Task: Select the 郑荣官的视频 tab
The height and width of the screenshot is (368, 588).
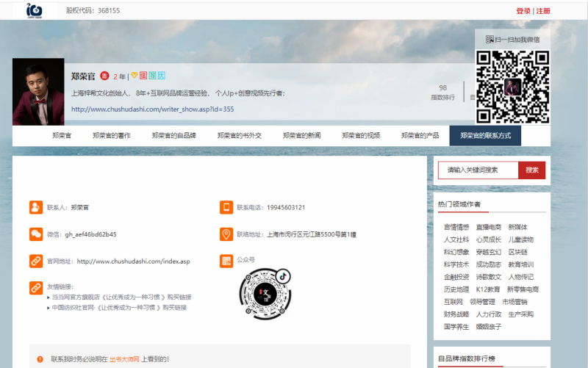Action: tap(361, 136)
